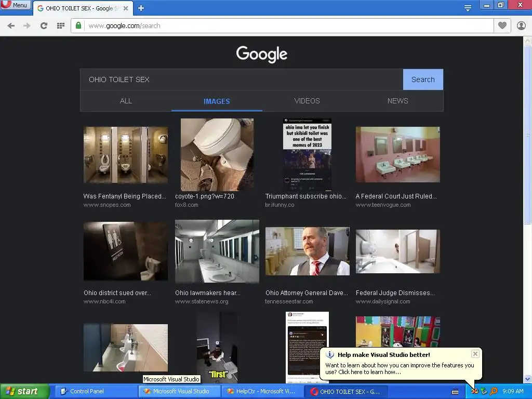Screen dimensions: 532x399
Task: Click into the Google search query box
Action: pyautogui.click(x=242, y=79)
